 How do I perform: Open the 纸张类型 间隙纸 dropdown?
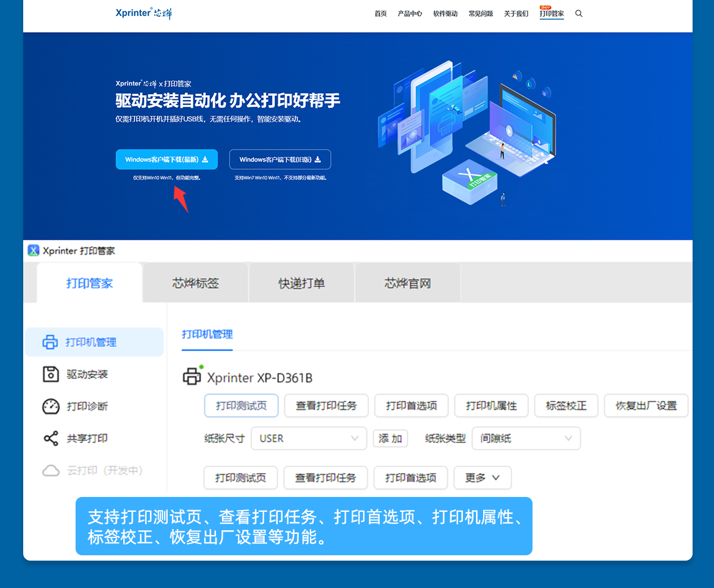[x=526, y=439]
